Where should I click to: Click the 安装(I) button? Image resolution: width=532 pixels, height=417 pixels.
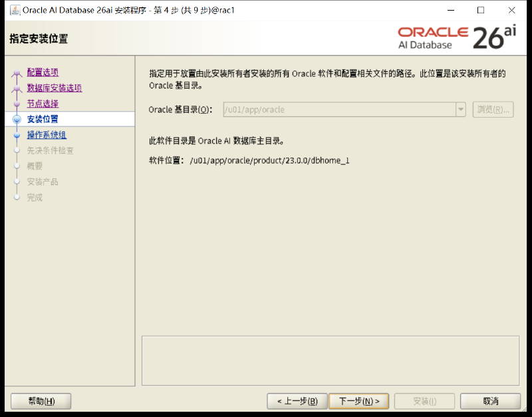coord(424,402)
